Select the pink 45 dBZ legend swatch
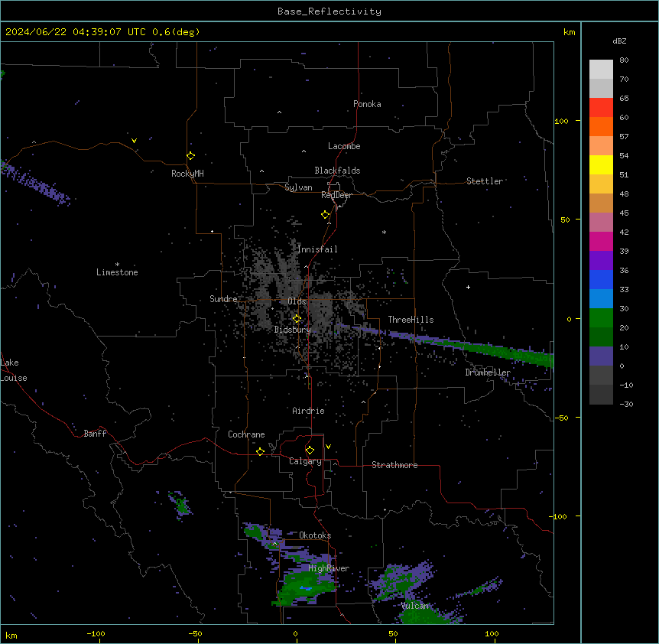Image resolution: width=659 pixels, height=644 pixels. (601, 223)
